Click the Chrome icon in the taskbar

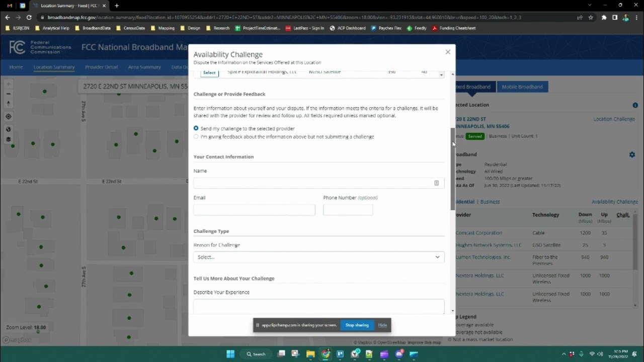[x=326, y=354]
